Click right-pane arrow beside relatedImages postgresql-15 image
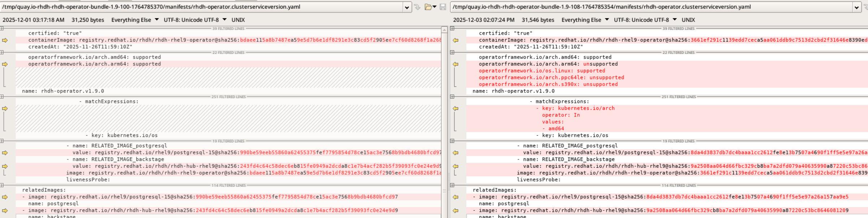Viewport: 868px width, 218px height. (x=455, y=197)
